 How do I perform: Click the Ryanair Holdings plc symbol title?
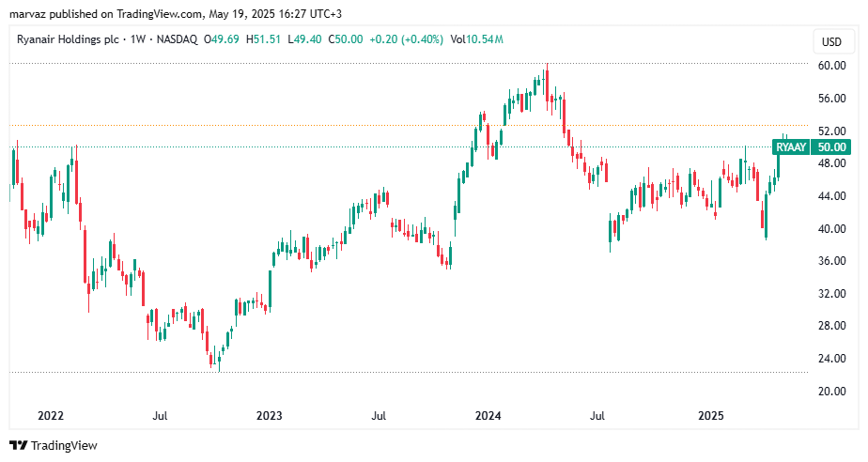pyautogui.click(x=68, y=39)
